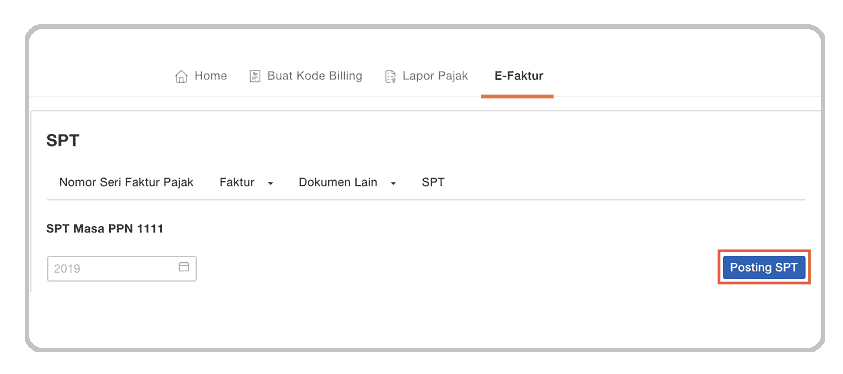Screen dimensions: 843x374
Task: Open the Buat Kode Billing menu text
Action: tap(315, 76)
